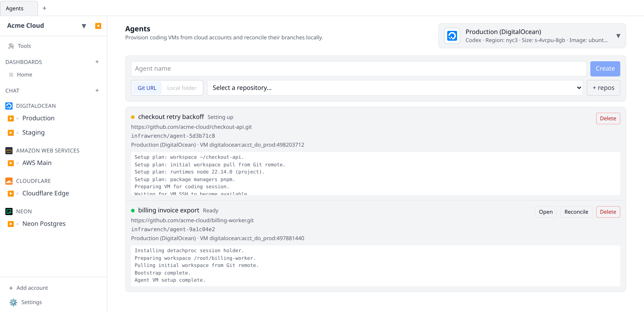
Task: Click the checkout retry backoff agent title
Action: click(x=171, y=117)
